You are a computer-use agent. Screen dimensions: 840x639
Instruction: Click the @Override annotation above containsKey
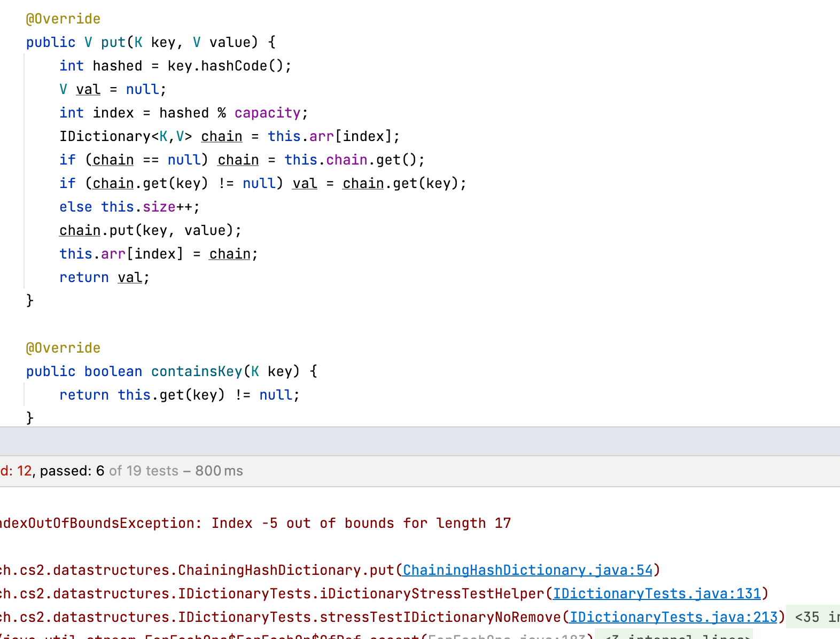coord(63,348)
